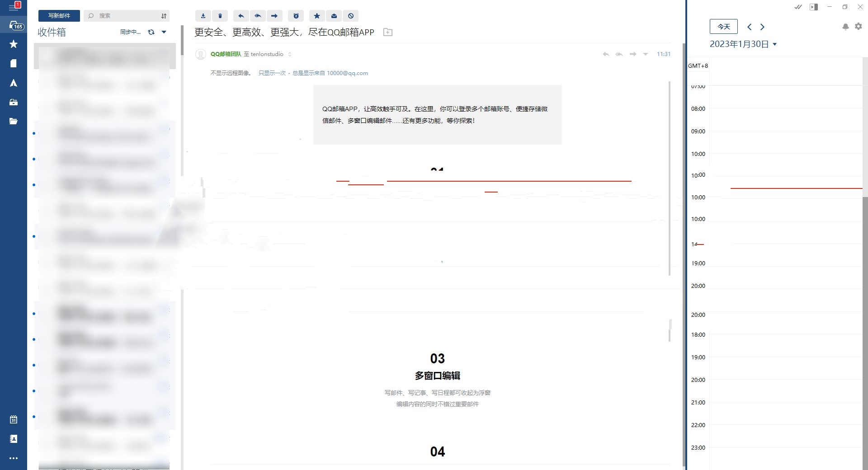Click the recipient name tenlonstudio
The image size is (868, 470).
[x=267, y=54]
